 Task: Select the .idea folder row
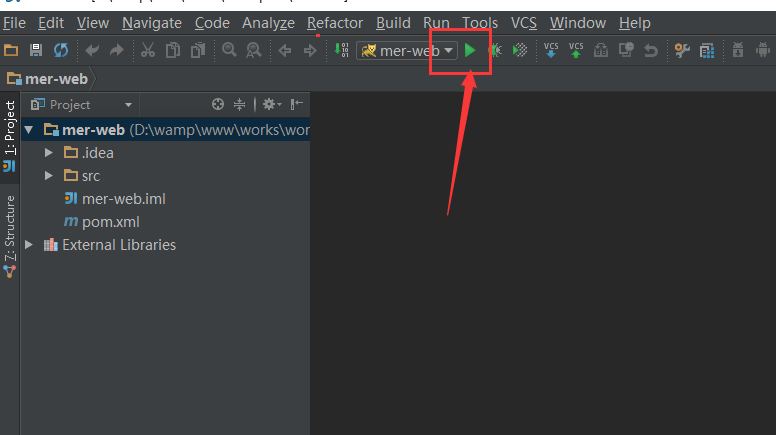tap(165, 153)
